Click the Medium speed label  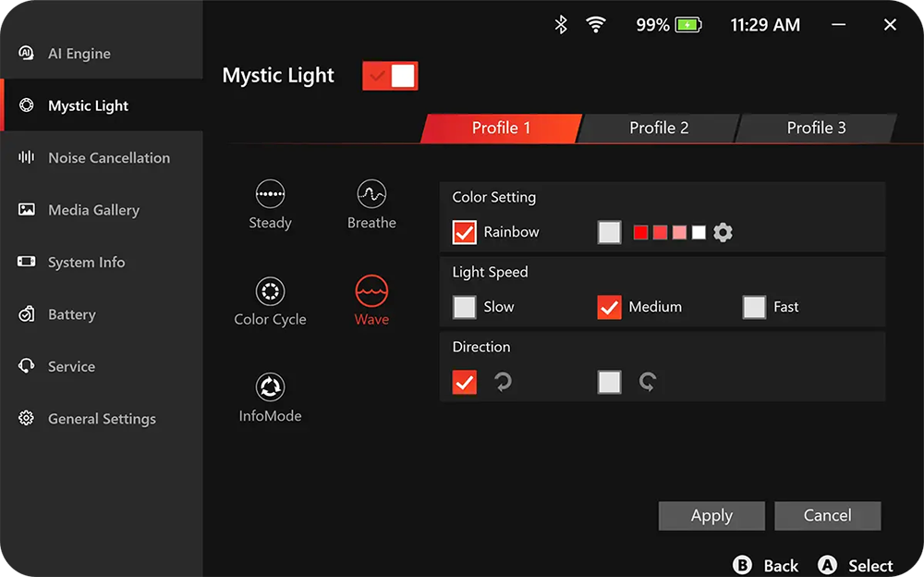click(x=655, y=307)
